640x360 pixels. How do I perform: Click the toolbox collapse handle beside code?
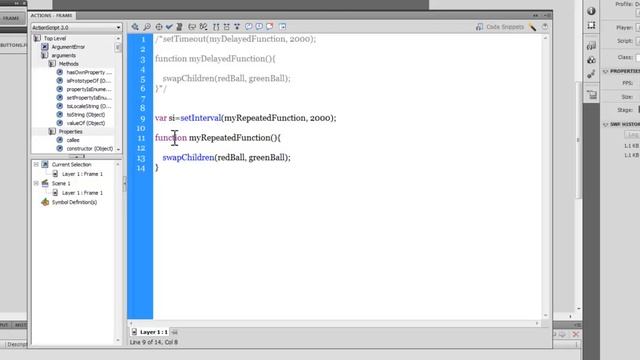[x=124, y=184]
